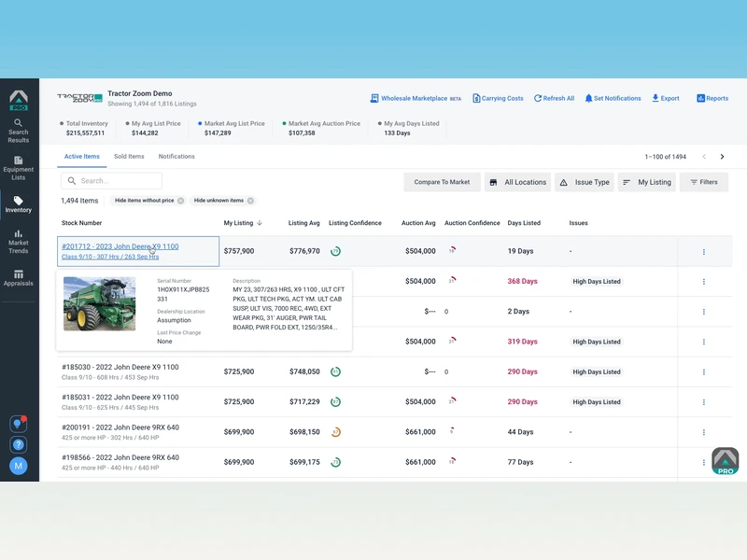Remove 'Hide unknown items' chip

250,201
